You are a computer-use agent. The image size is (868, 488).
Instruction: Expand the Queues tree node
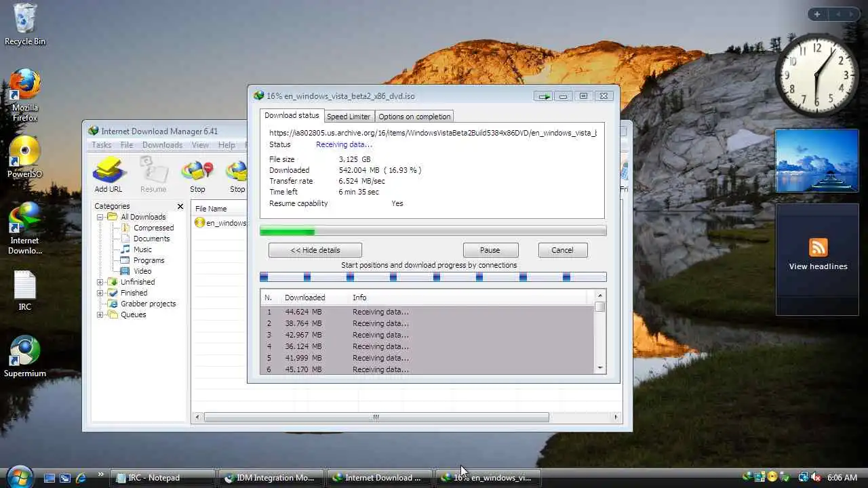click(100, 314)
